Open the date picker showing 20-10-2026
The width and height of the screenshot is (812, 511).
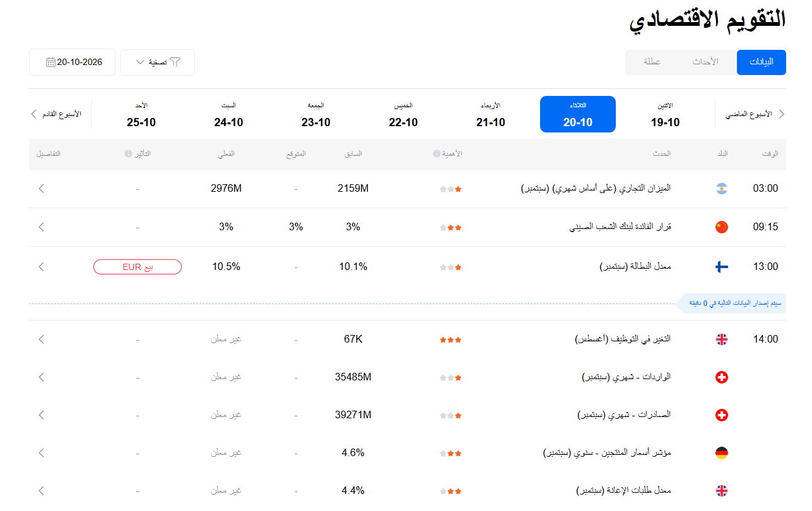72,62
